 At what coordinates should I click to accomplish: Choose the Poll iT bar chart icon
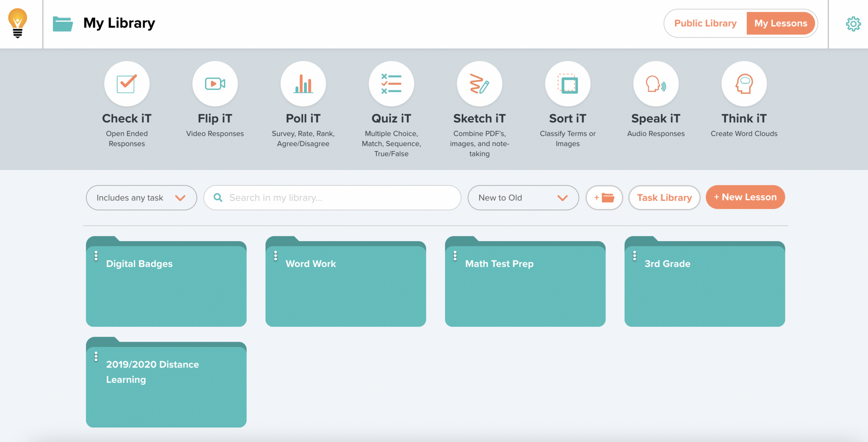coord(303,83)
